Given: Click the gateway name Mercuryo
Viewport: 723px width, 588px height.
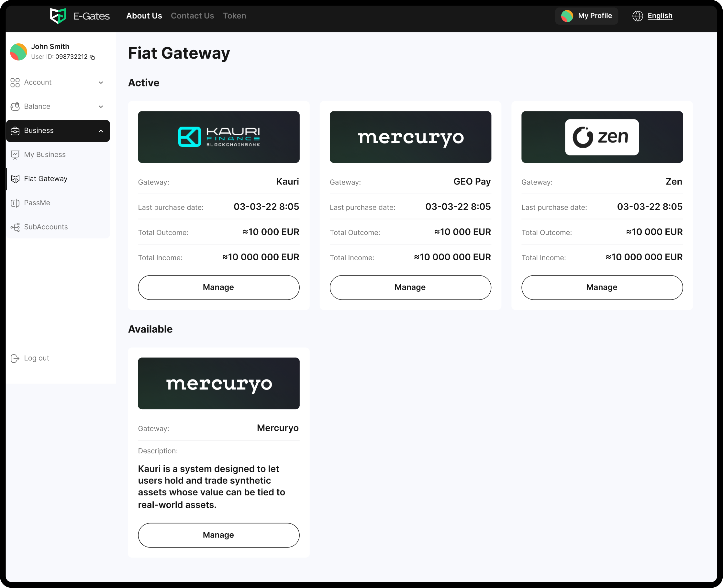Looking at the screenshot, I should (x=278, y=428).
